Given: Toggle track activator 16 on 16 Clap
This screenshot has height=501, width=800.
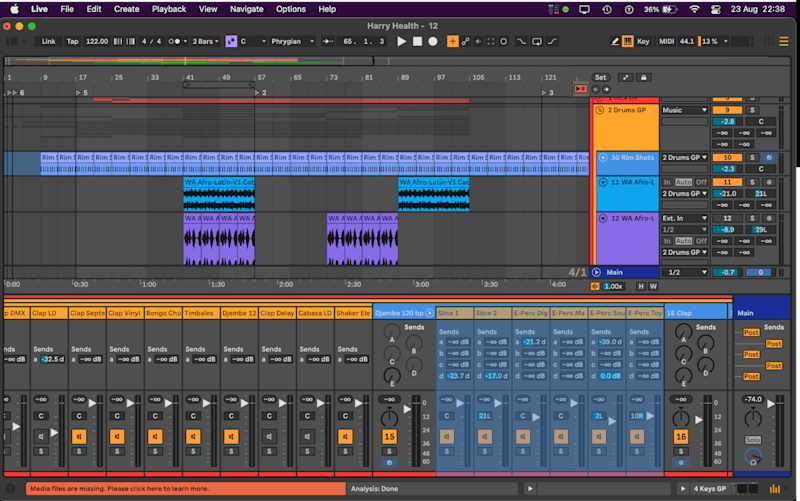Looking at the screenshot, I should tap(681, 437).
